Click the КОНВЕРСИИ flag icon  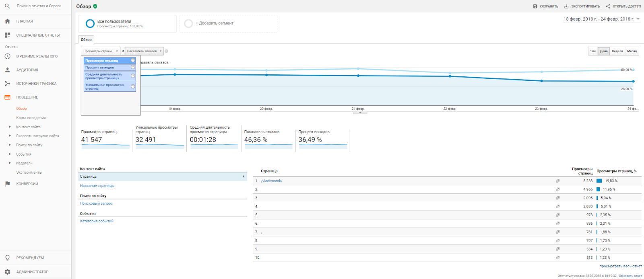point(7,184)
